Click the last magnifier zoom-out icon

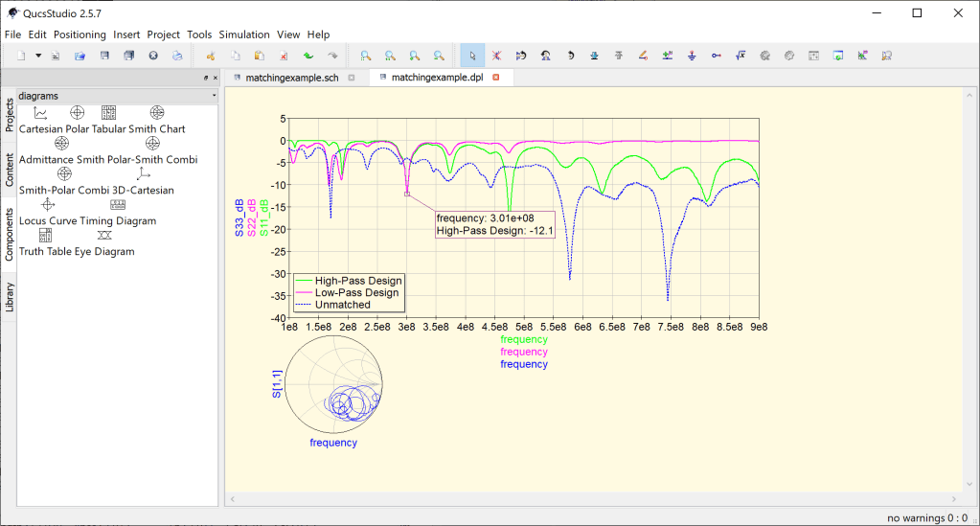point(439,56)
